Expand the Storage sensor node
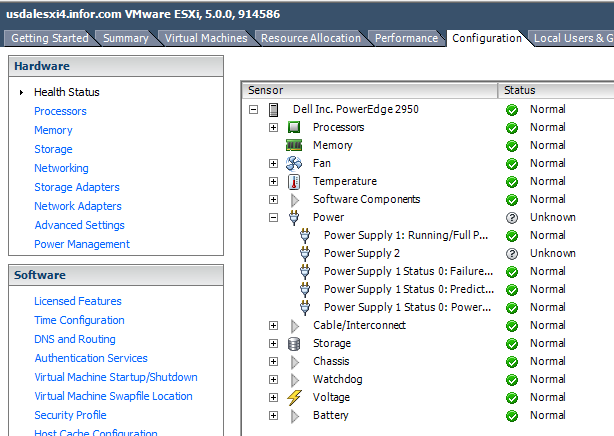 coord(273,344)
